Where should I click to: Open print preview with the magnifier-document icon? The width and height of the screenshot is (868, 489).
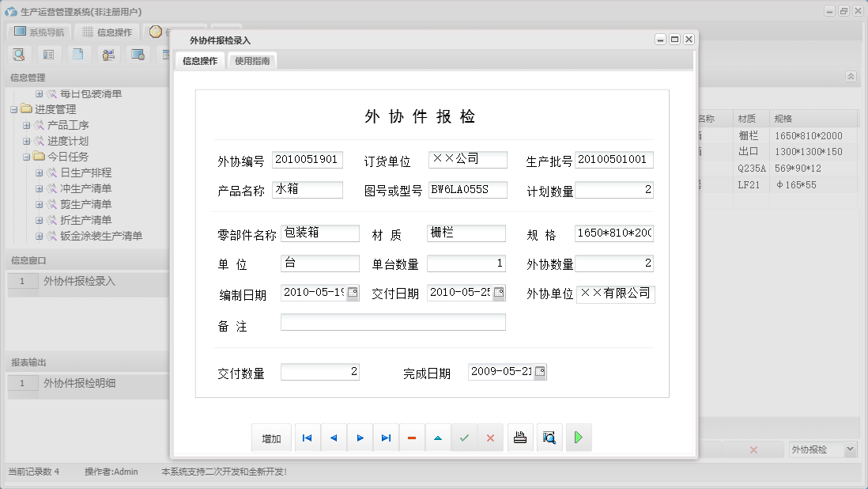click(x=549, y=437)
